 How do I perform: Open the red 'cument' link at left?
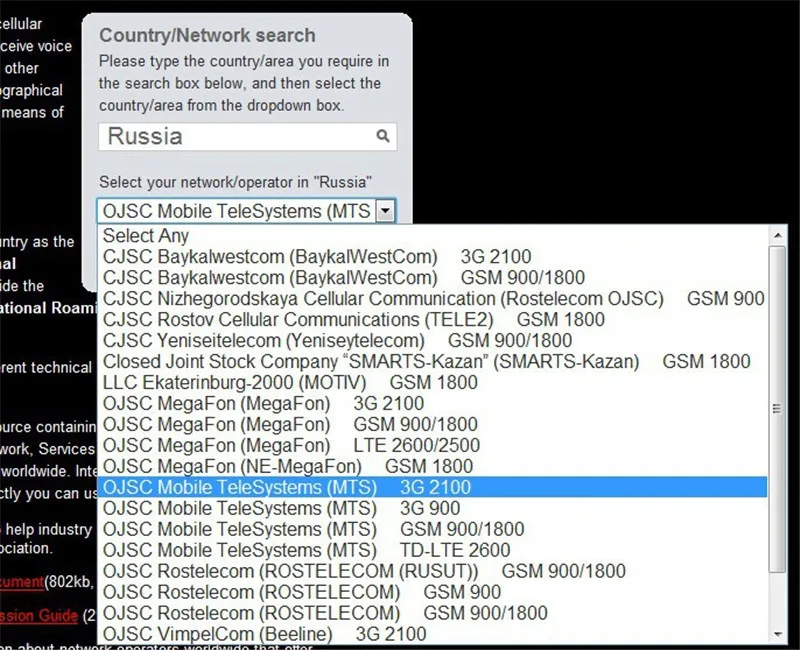coord(21,582)
